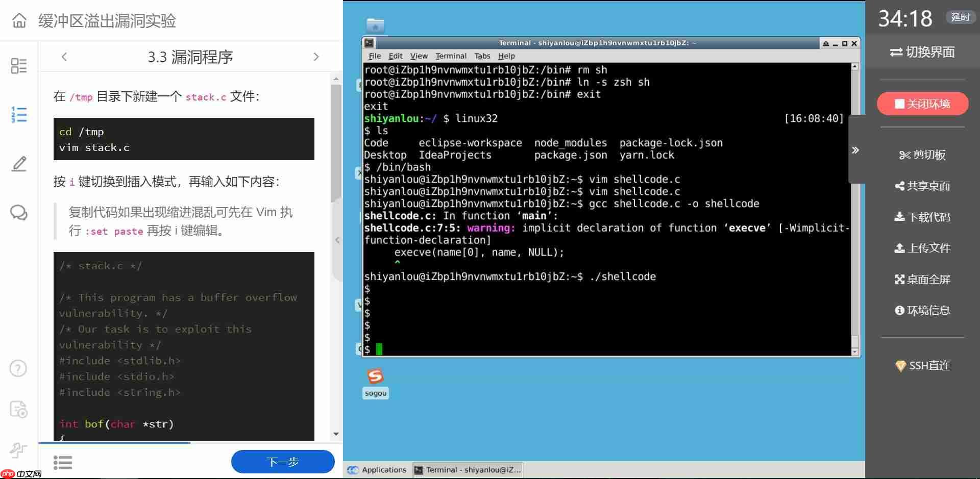Open the File menu in Terminal
Image resolution: width=980 pixels, height=479 pixels.
(x=375, y=56)
